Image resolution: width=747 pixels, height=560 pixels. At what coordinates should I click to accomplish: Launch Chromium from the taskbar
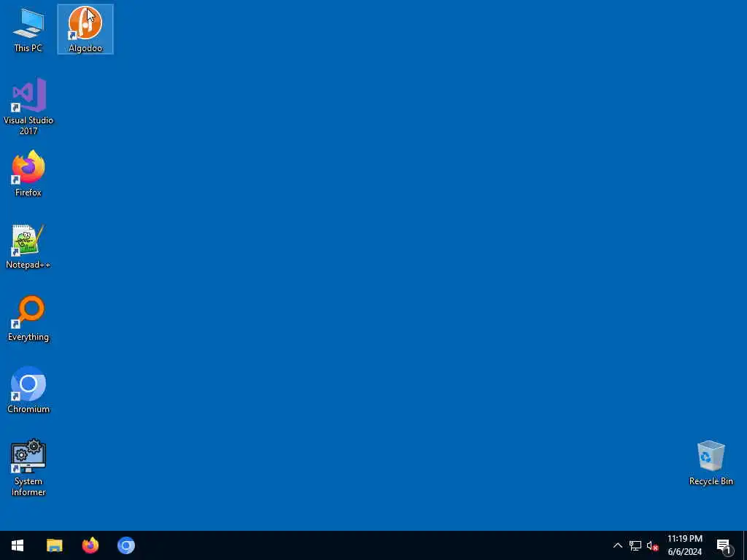(125, 545)
